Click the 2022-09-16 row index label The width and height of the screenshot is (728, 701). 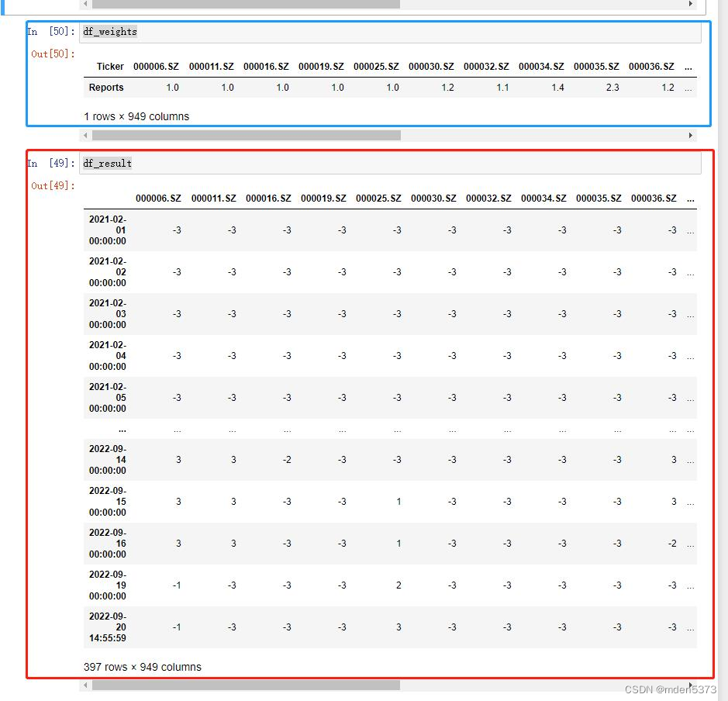tap(108, 543)
